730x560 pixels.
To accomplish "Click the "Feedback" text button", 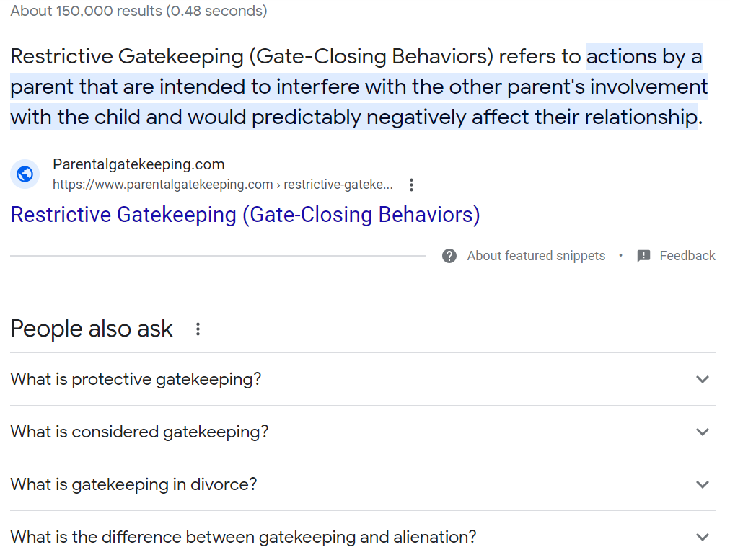I will point(687,256).
